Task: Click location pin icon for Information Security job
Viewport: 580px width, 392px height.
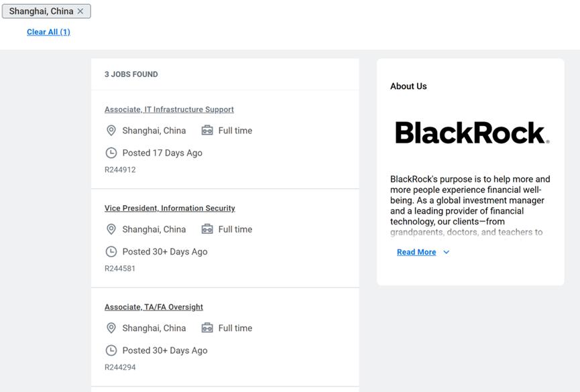Action: pyautogui.click(x=111, y=229)
